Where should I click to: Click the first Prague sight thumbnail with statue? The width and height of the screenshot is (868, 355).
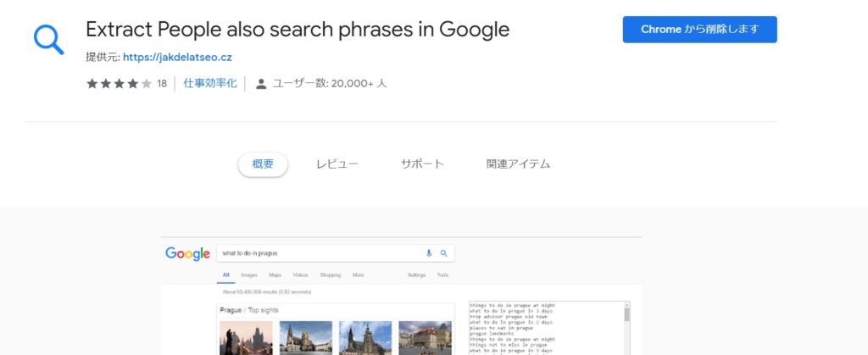click(247, 338)
